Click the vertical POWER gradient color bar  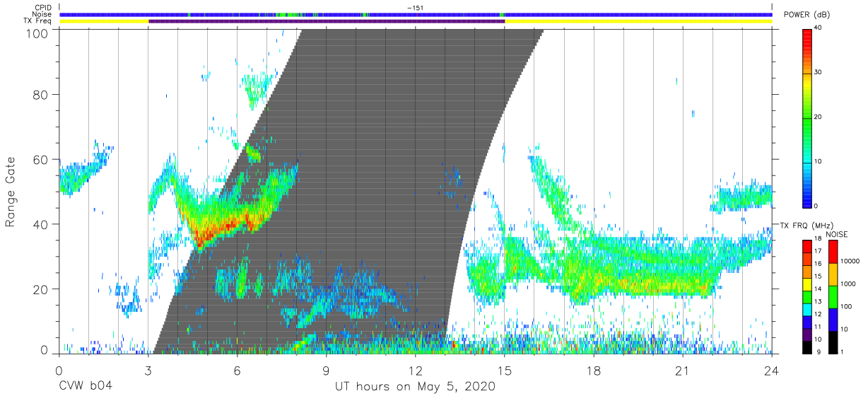[x=808, y=117]
